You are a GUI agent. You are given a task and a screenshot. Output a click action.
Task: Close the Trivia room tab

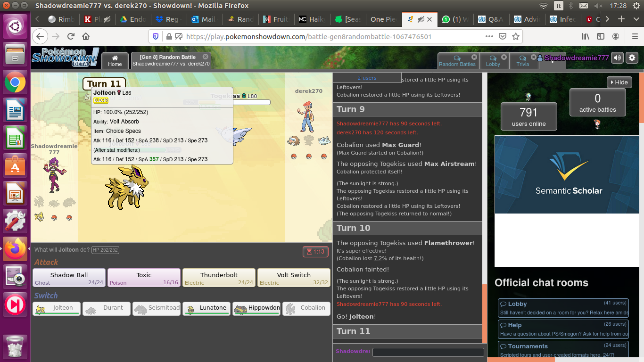pos(534,57)
